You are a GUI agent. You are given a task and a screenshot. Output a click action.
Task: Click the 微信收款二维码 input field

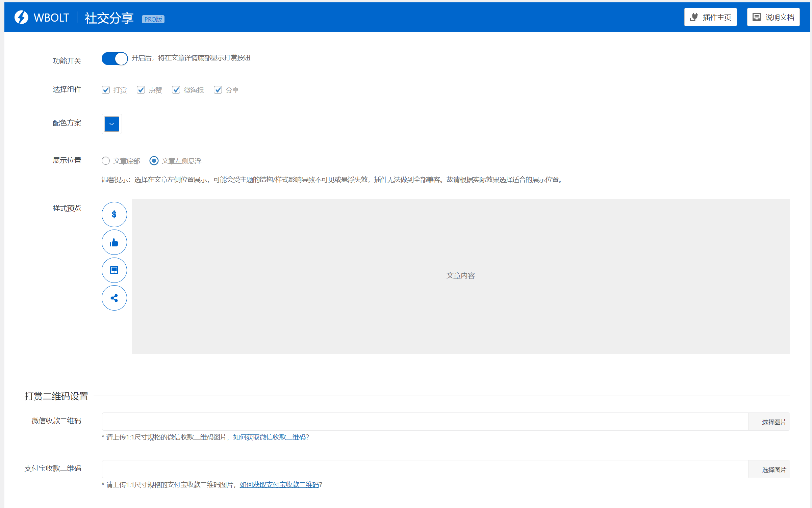point(425,422)
